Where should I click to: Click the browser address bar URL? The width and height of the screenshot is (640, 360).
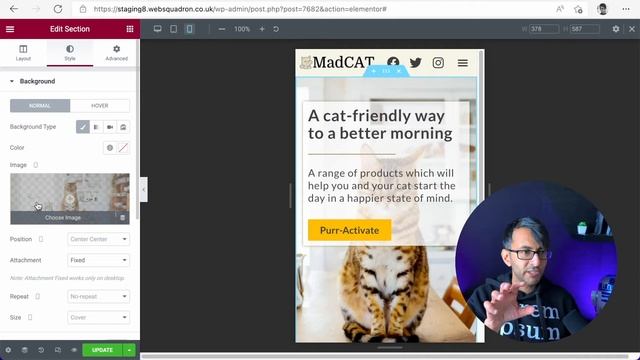click(240, 9)
